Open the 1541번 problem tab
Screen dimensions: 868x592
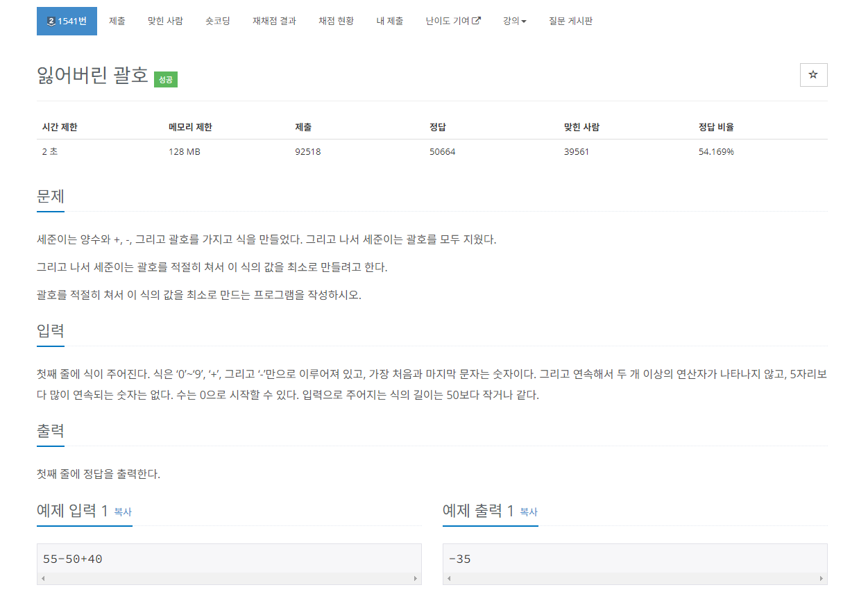tap(67, 21)
